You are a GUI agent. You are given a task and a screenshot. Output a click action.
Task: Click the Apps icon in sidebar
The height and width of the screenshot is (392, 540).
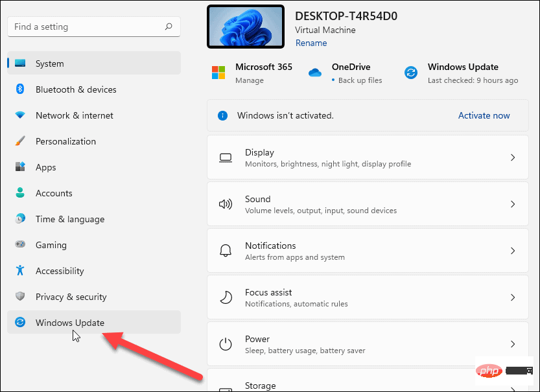click(x=20, y=167)
